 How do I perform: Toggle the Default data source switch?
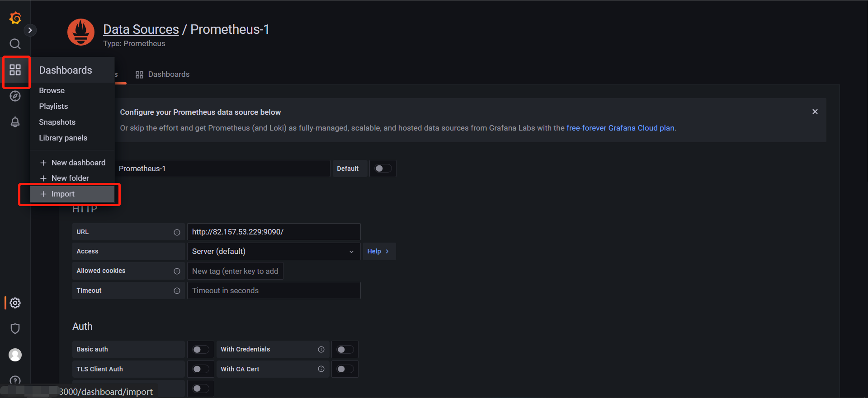click(383, 169)
